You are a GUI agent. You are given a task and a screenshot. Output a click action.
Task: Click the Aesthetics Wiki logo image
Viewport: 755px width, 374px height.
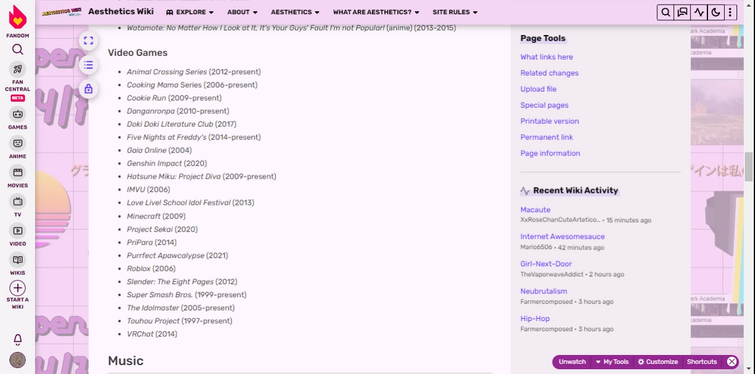click(x=61, y=12)
